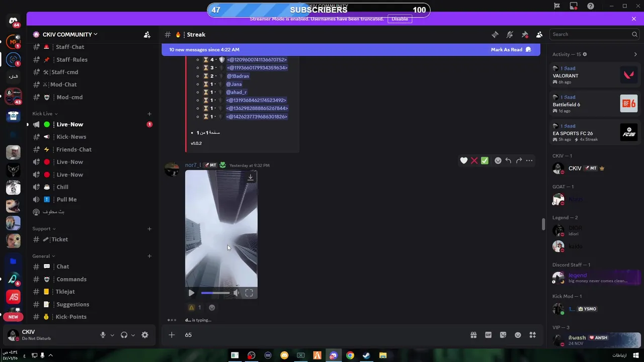Send a gift icon
The image size is (644, 362).
point(473,335)
